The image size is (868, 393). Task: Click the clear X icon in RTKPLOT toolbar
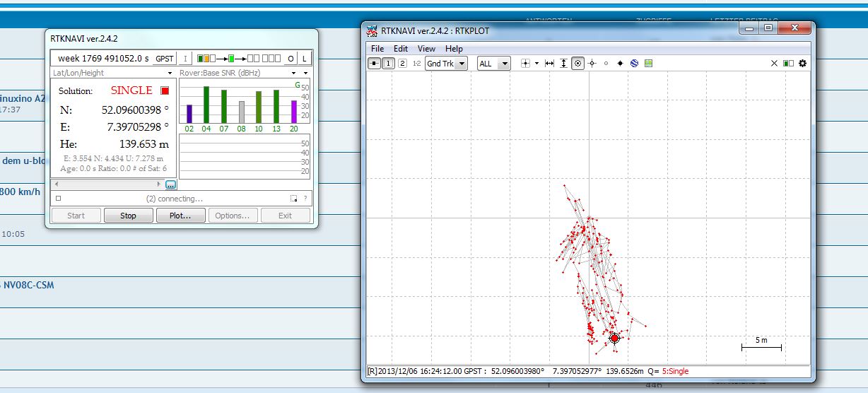(x=774, y=64)
